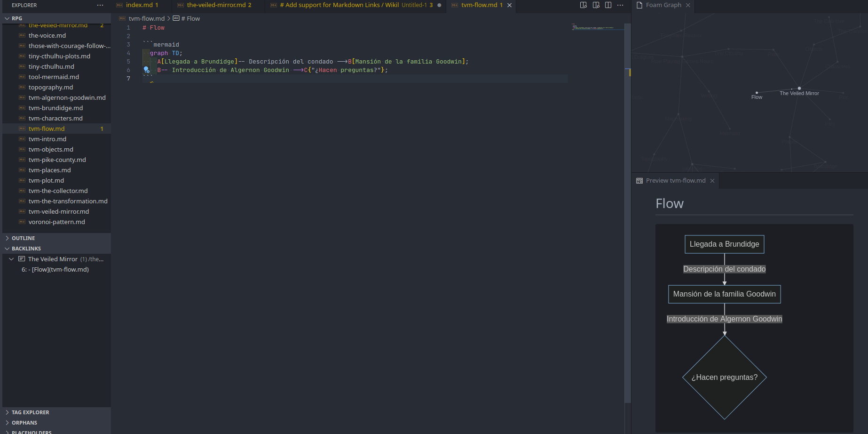Viewport: 868px width, 434px height.
Task: Click the Flow node in the Foam Graph
Action: point(757,92)
